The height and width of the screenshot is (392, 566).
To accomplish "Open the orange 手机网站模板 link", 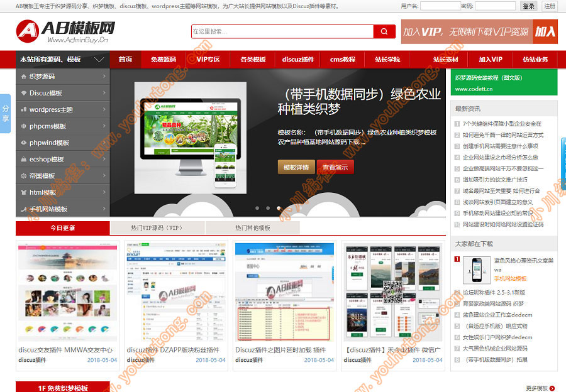I will [511, 278].
